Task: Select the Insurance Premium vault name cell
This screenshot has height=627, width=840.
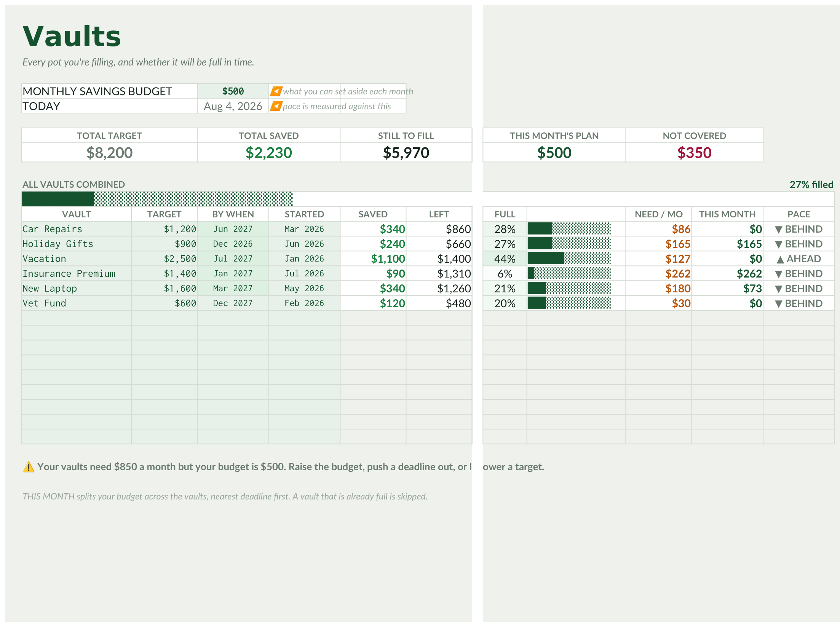Action: [x=77, y=273]
